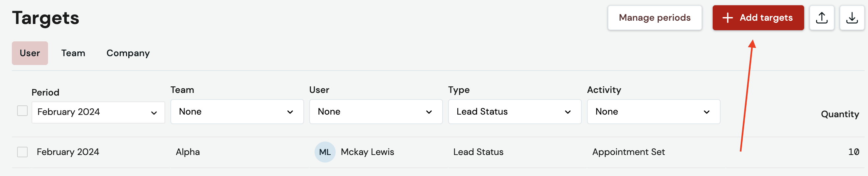Open the User filter dropdown
The height and width of the screenshot is (176, 868).
click(376, 112)
